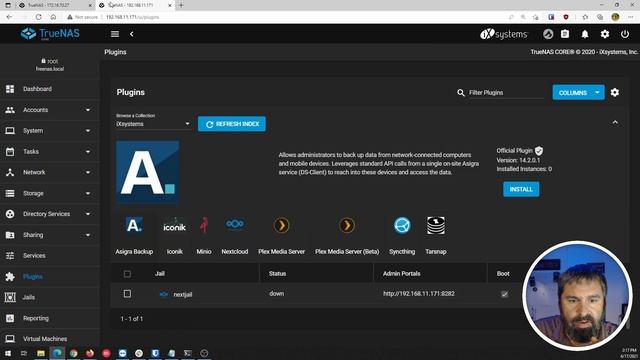
Task: Reload the browser page
Action: tap(38, 17)
